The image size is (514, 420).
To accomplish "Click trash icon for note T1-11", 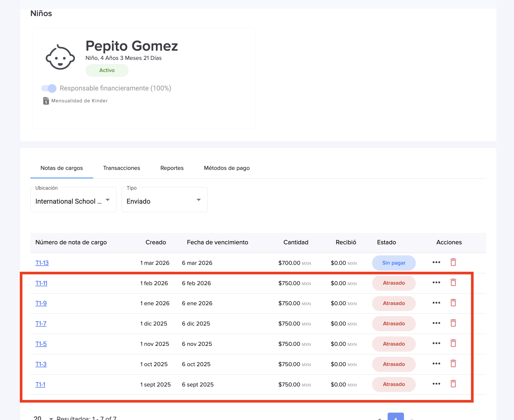I will point(453,283).
